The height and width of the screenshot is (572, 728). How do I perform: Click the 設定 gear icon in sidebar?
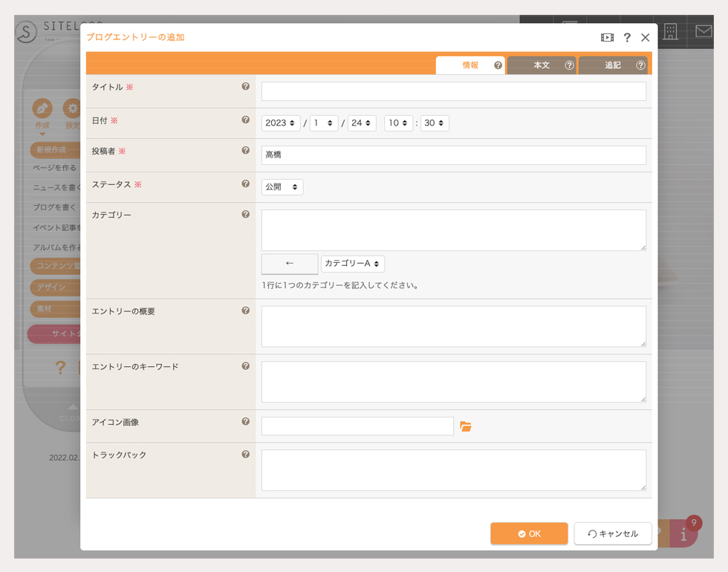click(71, 108)
